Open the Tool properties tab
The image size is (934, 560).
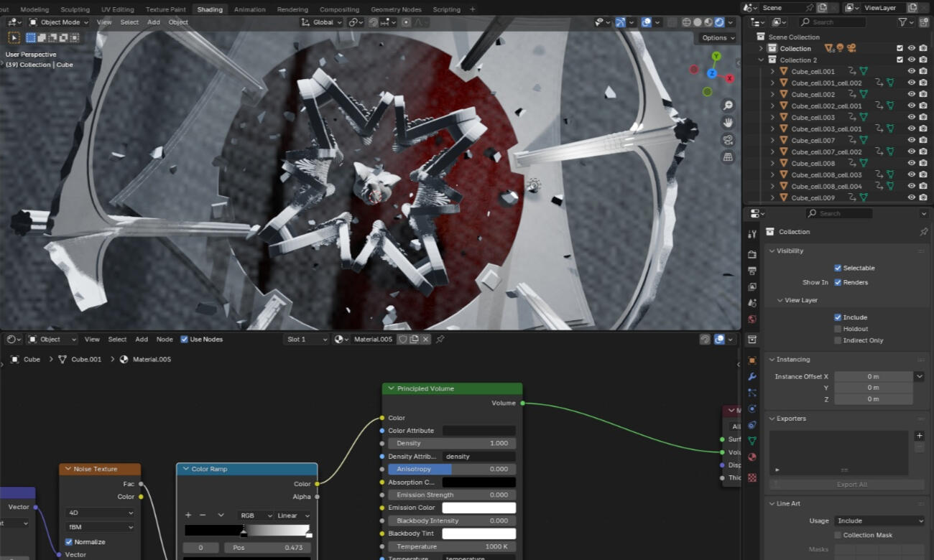click(x=752, y=234)
